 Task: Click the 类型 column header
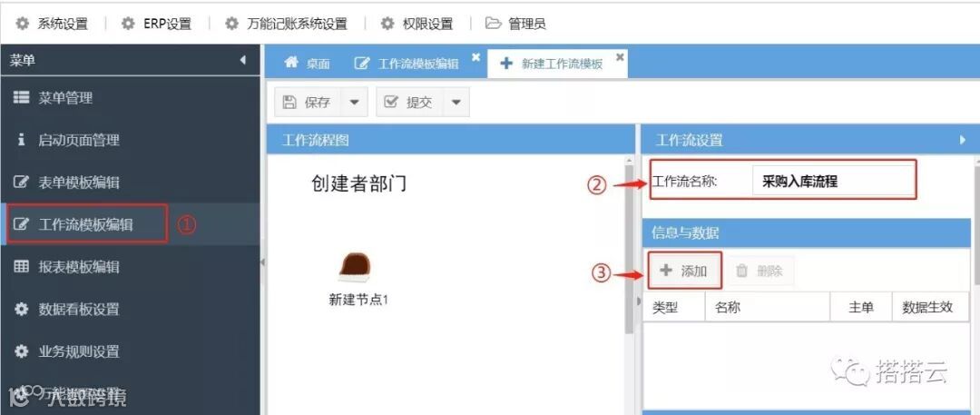tap(673, 307)
